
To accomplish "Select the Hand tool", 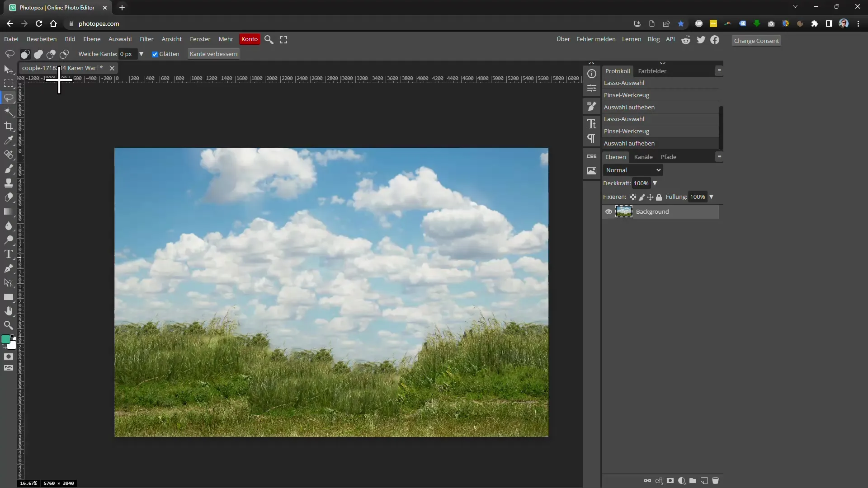I will pos(9,311).
